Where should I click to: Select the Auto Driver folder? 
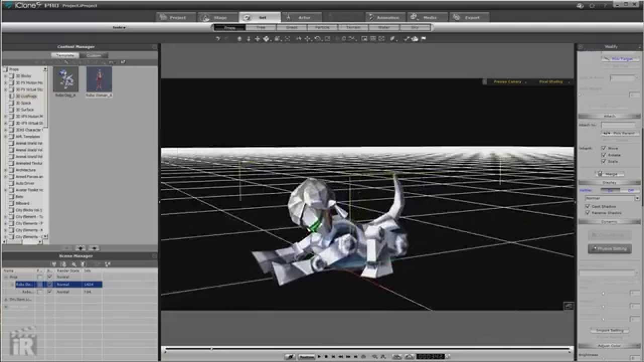(x=25, y=184)
